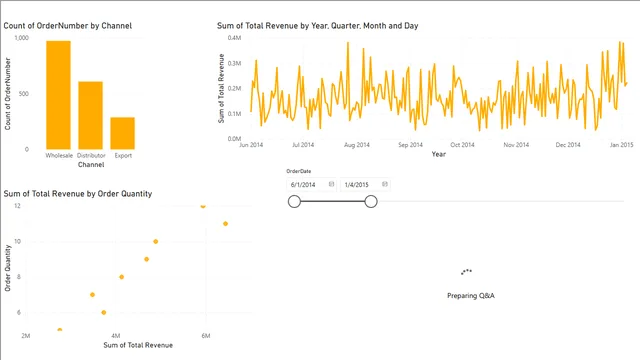Click the 'Export' axis label
Image resolution: width=640 pixels, height=360 pixels.
pyautogui.click(x=123, y=156)
